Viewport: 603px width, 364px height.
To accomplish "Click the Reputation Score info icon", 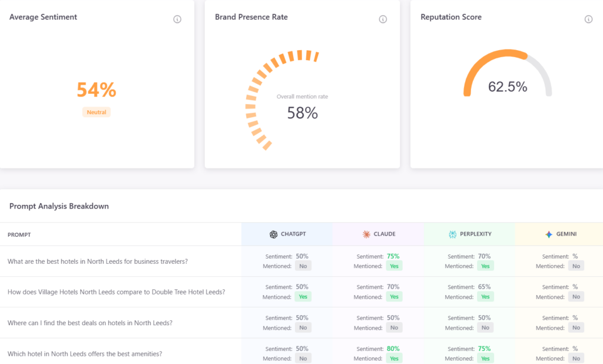I will pos(588,19).
